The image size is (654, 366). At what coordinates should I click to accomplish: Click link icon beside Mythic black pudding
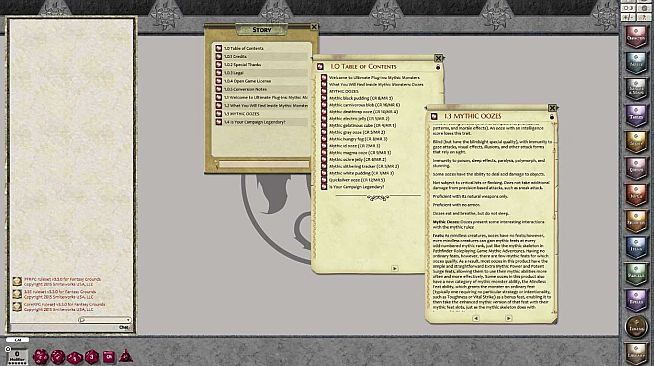pos(324,98)
